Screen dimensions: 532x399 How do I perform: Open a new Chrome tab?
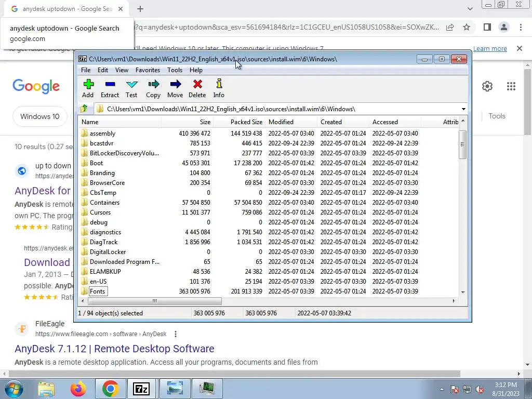click(140, 9)
